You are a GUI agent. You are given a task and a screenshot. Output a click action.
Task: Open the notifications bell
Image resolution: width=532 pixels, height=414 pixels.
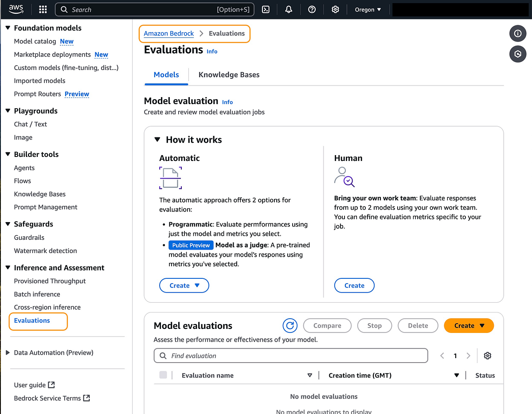coord(289,9)
